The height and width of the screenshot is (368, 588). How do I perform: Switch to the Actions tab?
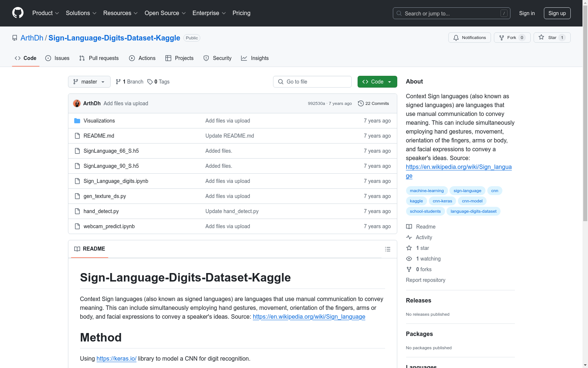pos(142,58)
